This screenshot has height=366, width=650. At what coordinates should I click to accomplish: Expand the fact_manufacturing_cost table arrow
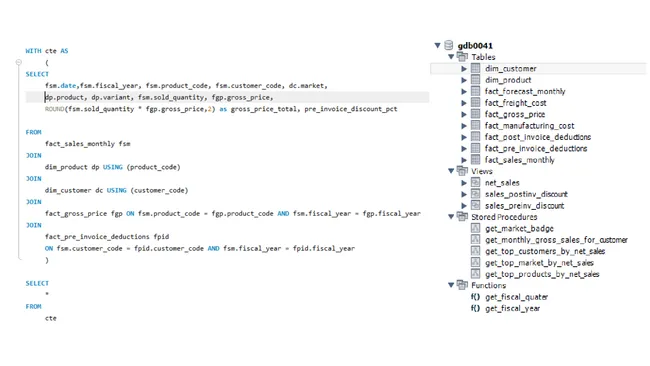click(464, 126)
